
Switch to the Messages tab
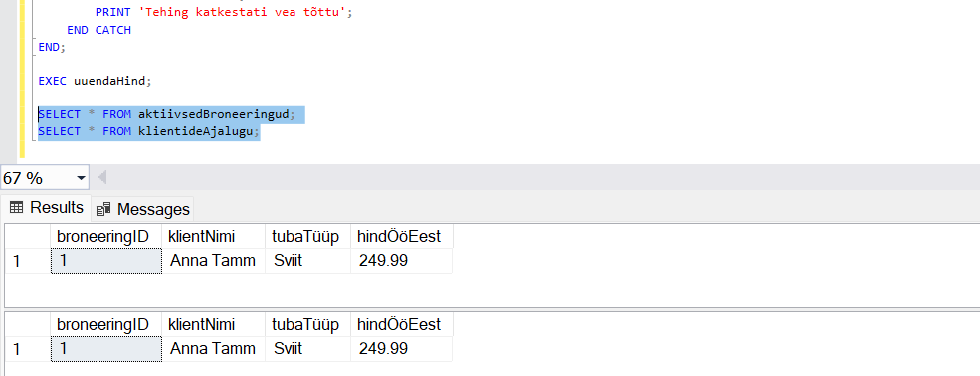coord(143,209)
